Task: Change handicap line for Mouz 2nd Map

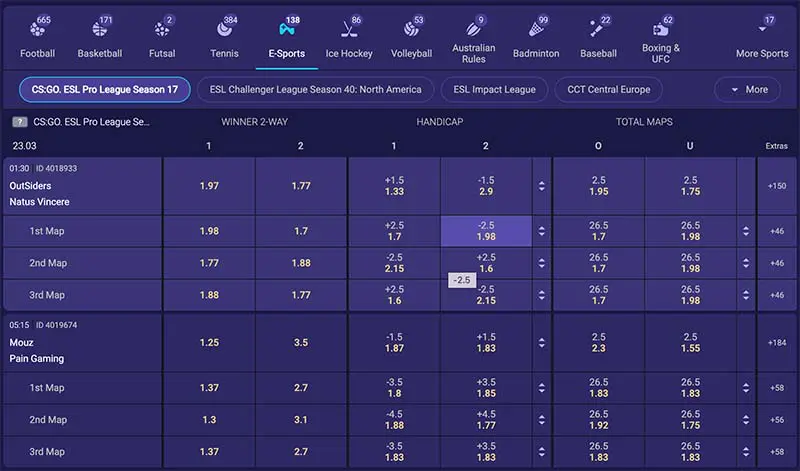Action: [x=542, y=420]
